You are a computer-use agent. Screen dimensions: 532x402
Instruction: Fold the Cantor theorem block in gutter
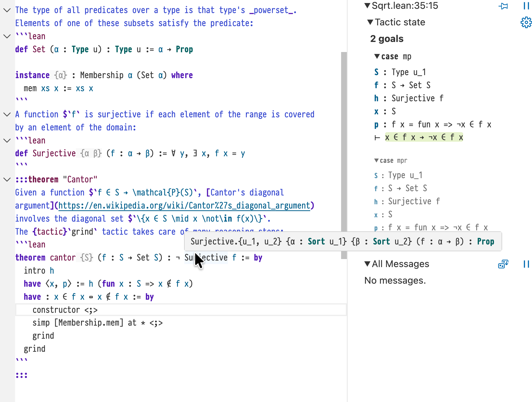tap(7, 179)
